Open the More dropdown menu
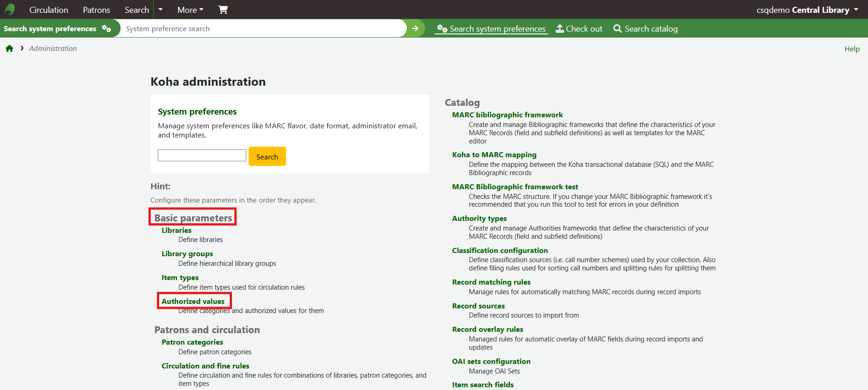The width and height of the screenshot is (868, 390). pyautogui.click(x=190, y=10)
